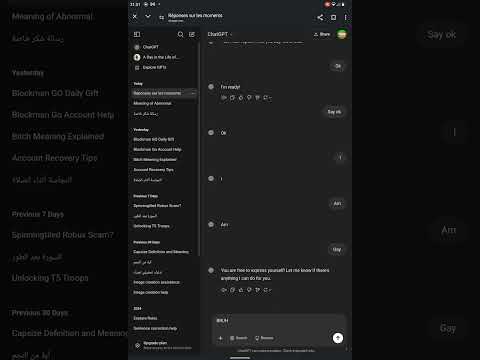Open 'Image creation help' chat
The width and height of the screenshot is (480, 360).
[151, 292]
